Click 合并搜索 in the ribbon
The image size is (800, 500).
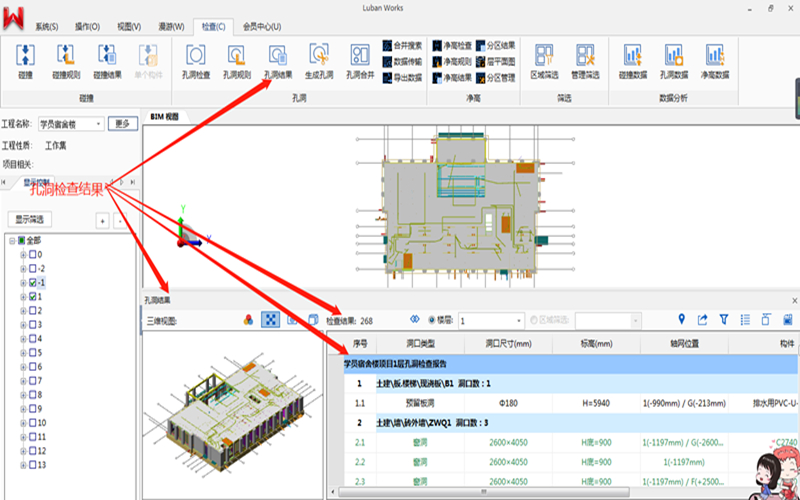click(402, 46)
